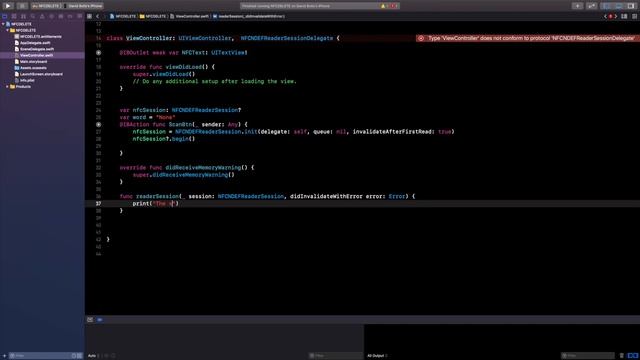The image size is (640, 360).
Task: Open the All Output console dropdown
Action: tap(377, 356)
